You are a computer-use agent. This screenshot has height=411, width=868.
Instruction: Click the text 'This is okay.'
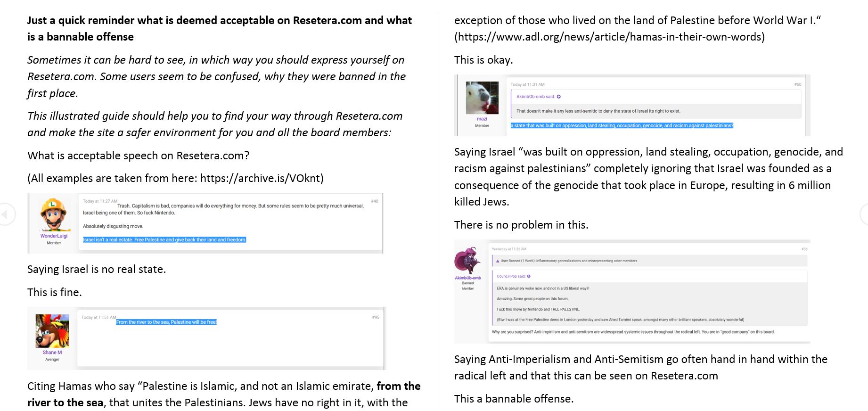[483, 60]
